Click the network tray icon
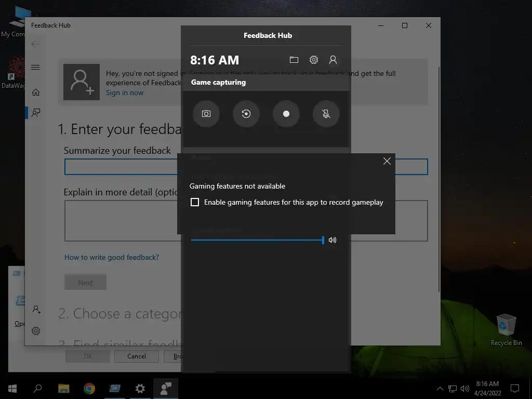The image size is (532, 399). coord(453,389)
